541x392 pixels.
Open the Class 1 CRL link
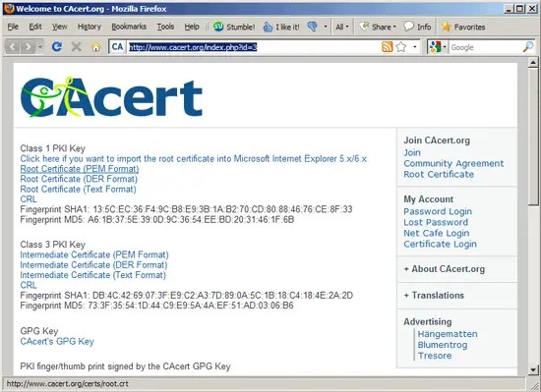pyautogui.click(x=29, y=199)
